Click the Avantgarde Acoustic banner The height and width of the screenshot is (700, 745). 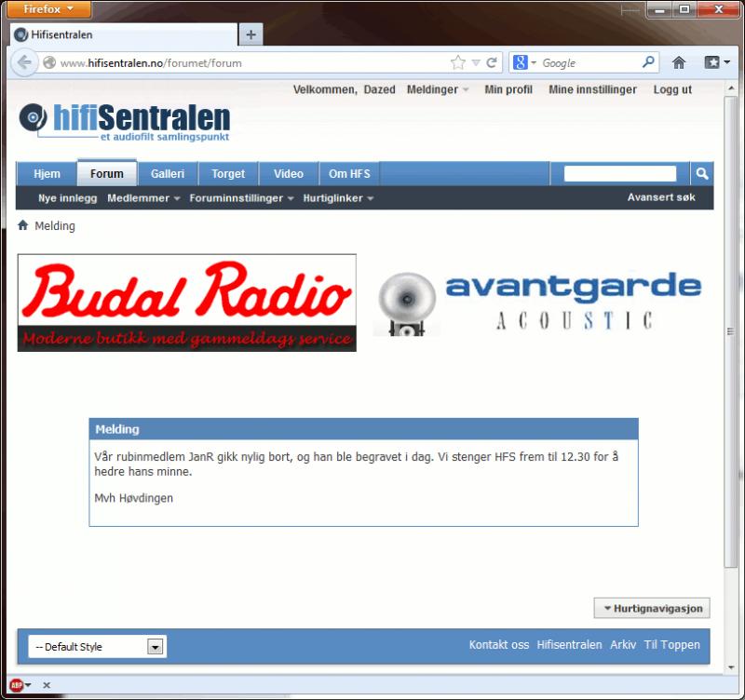pos(540,304)
